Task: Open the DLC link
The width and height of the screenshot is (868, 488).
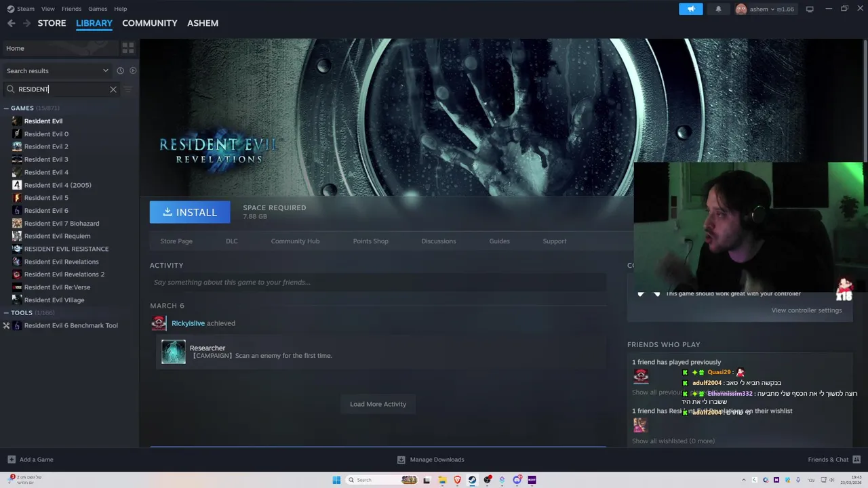Action: click(232, 241)
